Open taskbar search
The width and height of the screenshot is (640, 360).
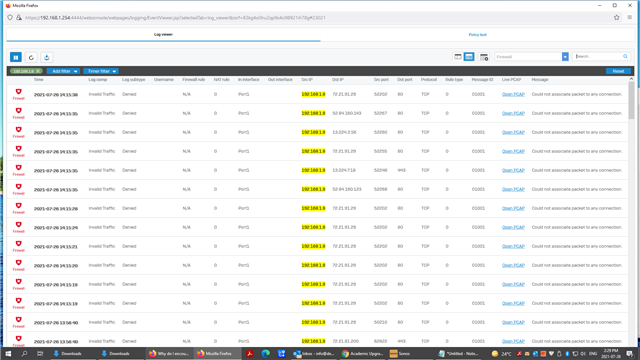point(24,353)
